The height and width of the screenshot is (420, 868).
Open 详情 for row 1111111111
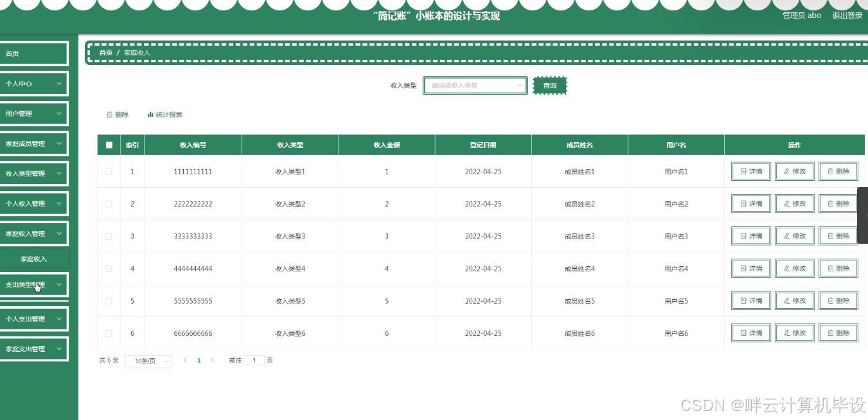click(x=751, y=172)
